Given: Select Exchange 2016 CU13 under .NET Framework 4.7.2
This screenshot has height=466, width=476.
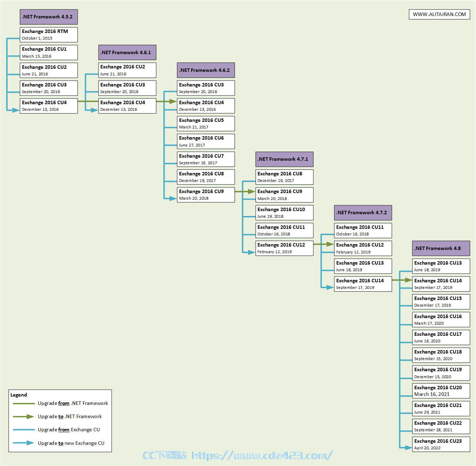Looking at the screenshot, I should point(363,266).
